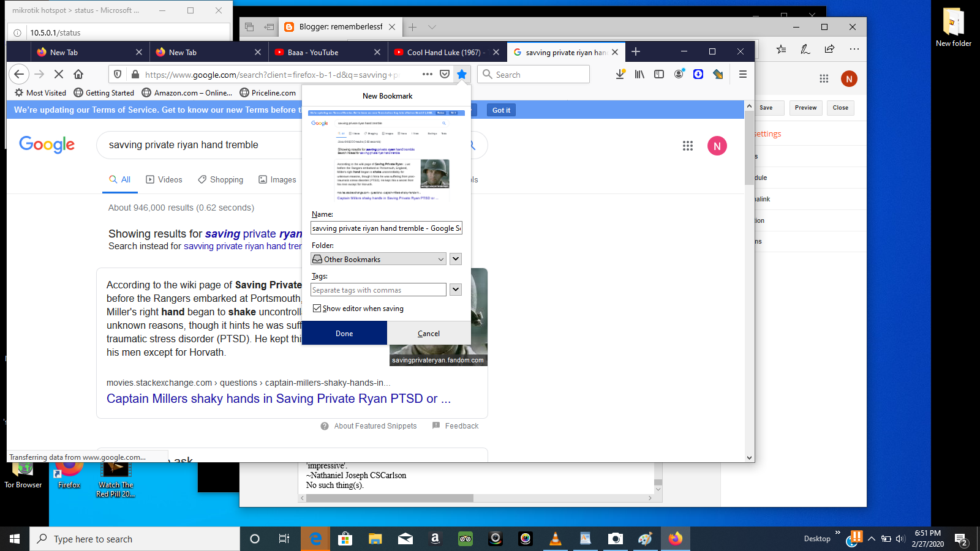Click the Blogger Close button
This screenshot has width=980, height=551.
click(x=840, y=108)
